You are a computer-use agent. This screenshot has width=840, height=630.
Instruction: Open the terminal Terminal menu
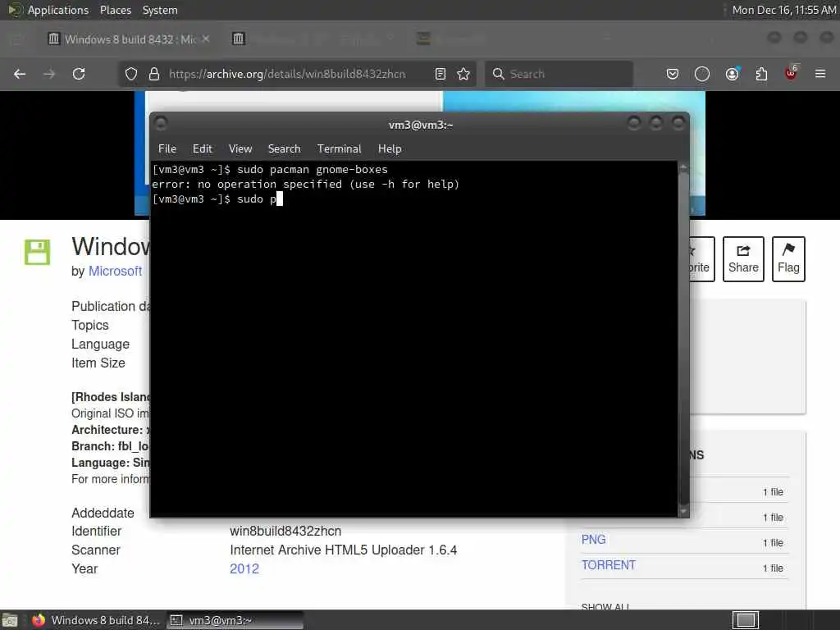click(x=339, y=149)
